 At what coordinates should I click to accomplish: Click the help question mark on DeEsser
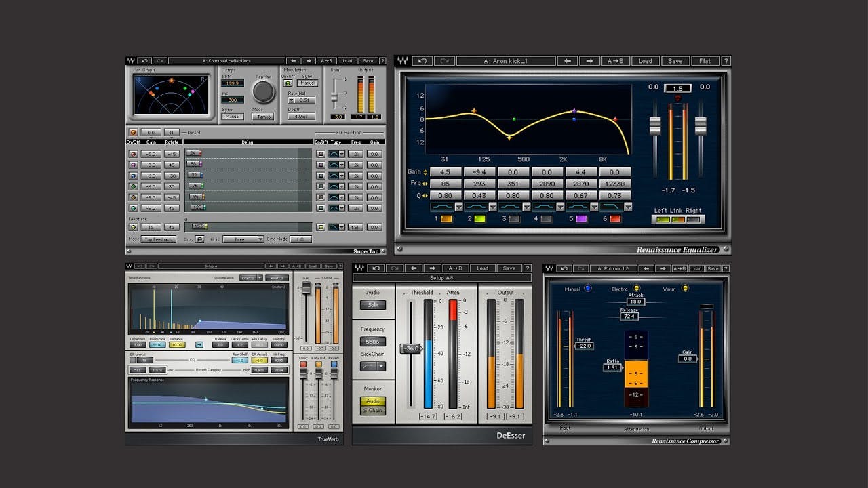[528, 268]
